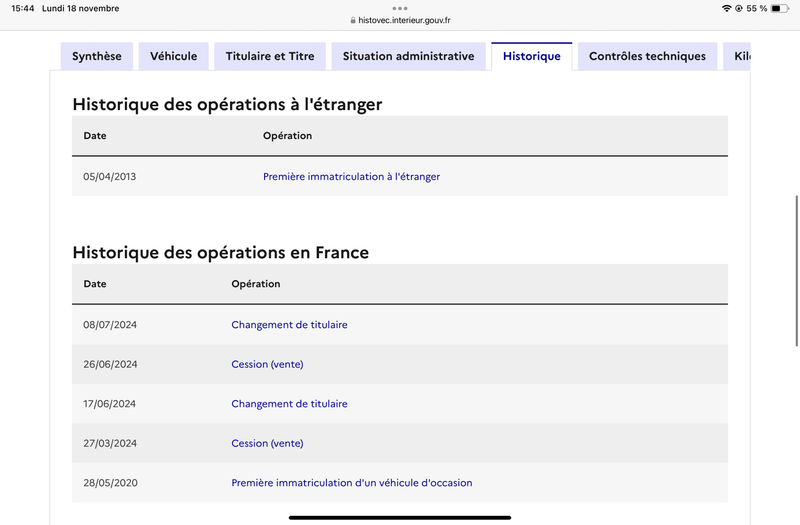Click the date cell 26/06/2024
The width and height of the screenshot is (800, 525).
point(110,364)
